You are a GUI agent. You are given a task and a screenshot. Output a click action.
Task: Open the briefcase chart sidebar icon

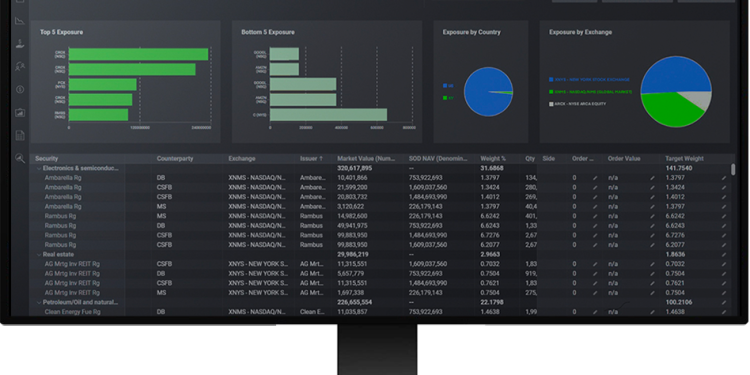[x=20, y=112]
